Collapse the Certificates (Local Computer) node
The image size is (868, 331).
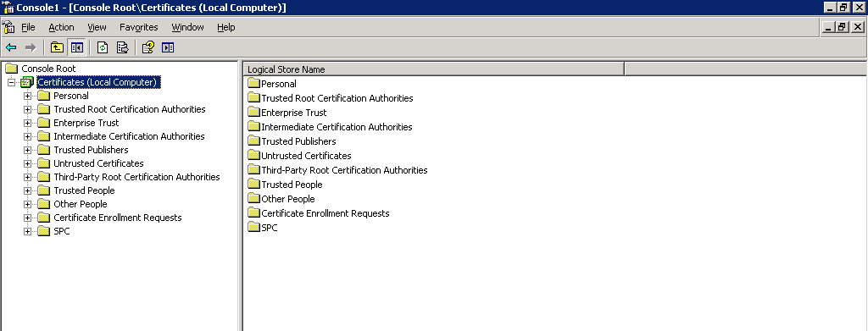[11, 82]
